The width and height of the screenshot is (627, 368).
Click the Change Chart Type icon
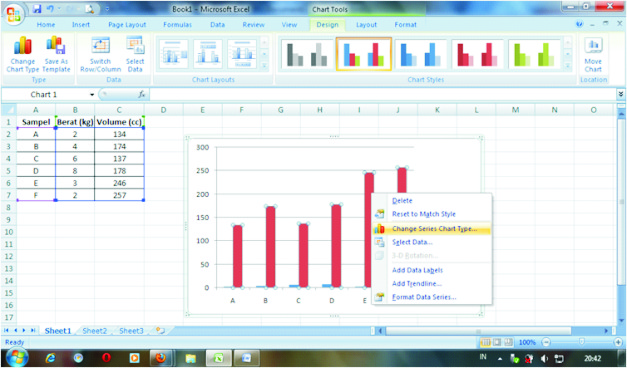(23, 54)
